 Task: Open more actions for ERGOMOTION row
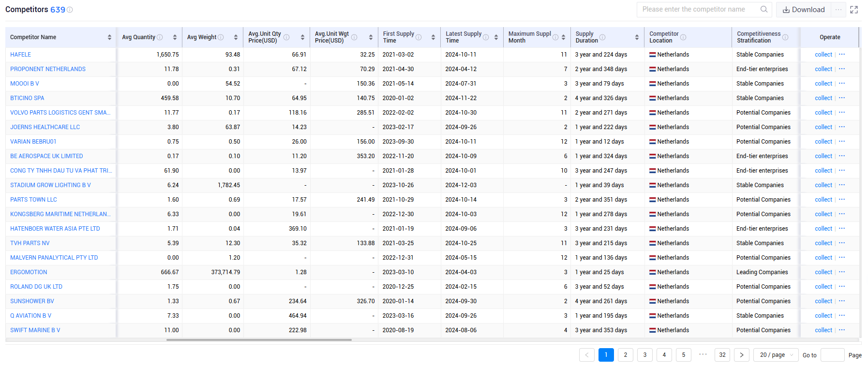(x=842, y=272)
